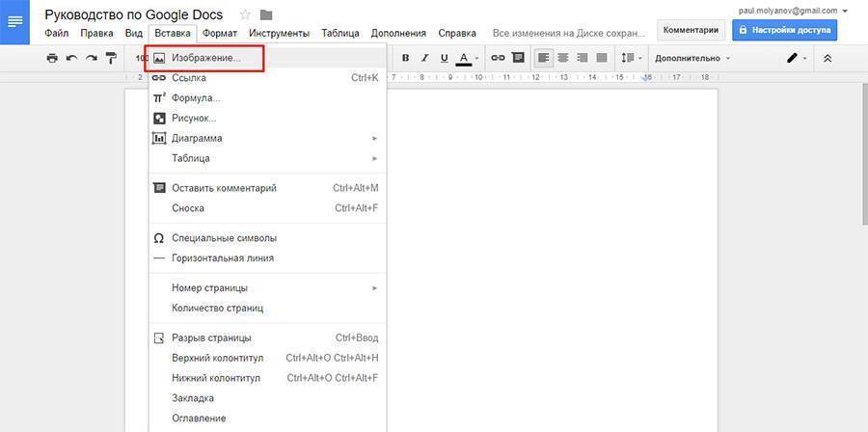Open the Таблица menu in menu bar

[340, 33]
